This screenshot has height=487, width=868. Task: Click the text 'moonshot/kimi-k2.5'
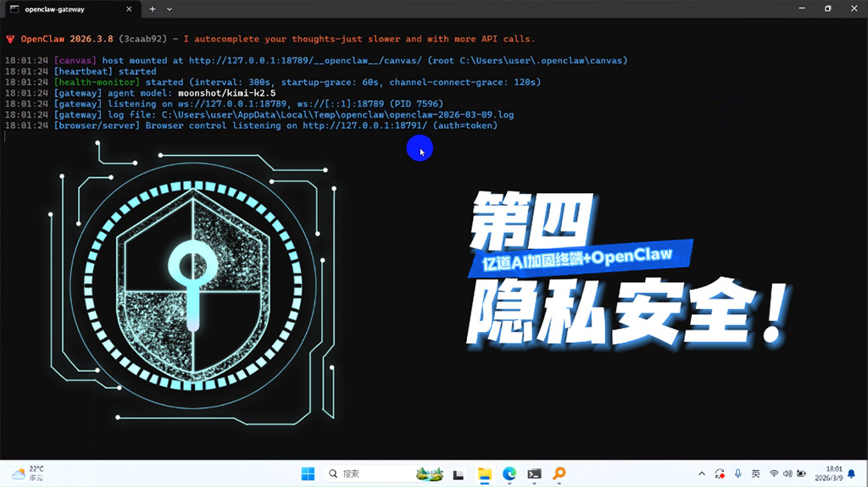tap(227, 93)
